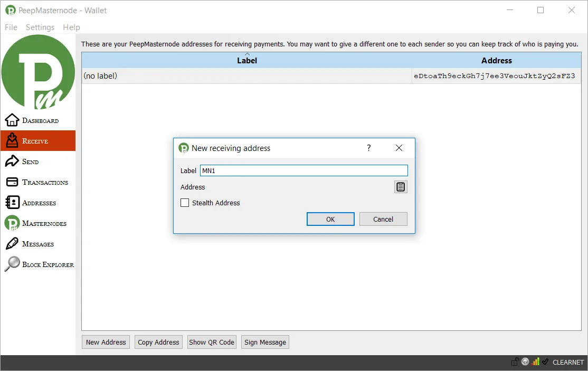
Task: Close the New receiving address dialog
Action: click(x=399, y=148)
